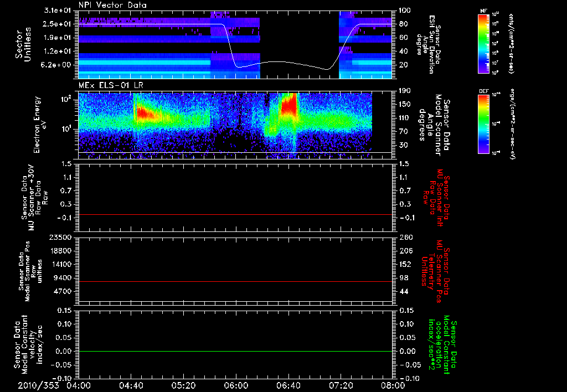567x392 pixels.
Task: Click the NF rainbow color bar
Action: click(x=484, y=44)
